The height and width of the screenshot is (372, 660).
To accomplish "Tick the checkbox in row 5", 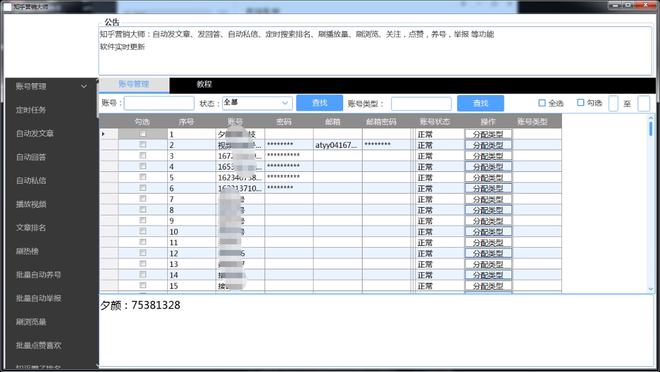I will coord(143,177).
